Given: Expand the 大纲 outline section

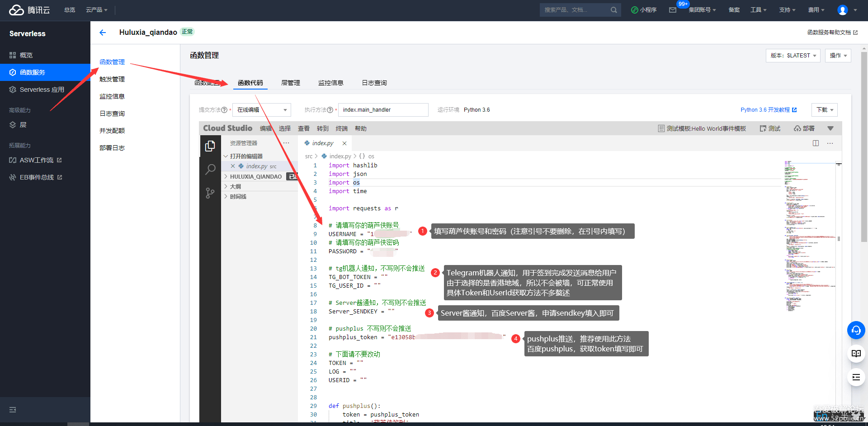Looking at the screenshot, I should 260,187.
